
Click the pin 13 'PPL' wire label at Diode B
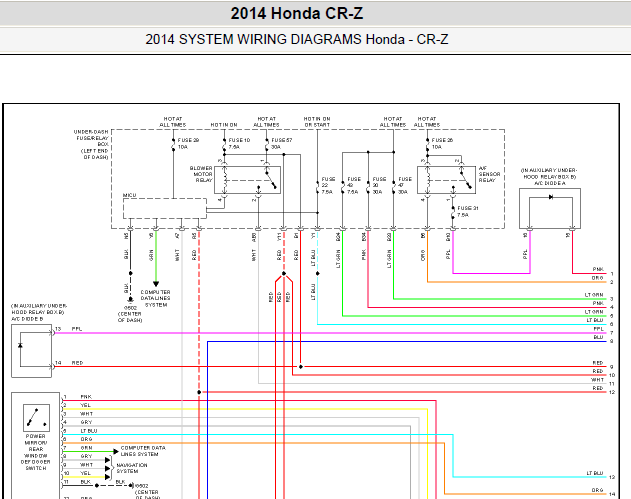(77, 329)
